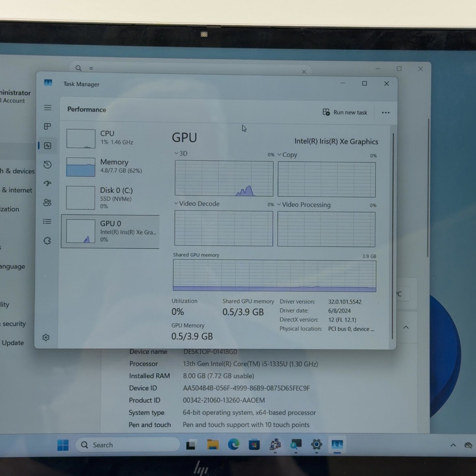Open Network & internet in Settings sidebar

coord(16,190)
